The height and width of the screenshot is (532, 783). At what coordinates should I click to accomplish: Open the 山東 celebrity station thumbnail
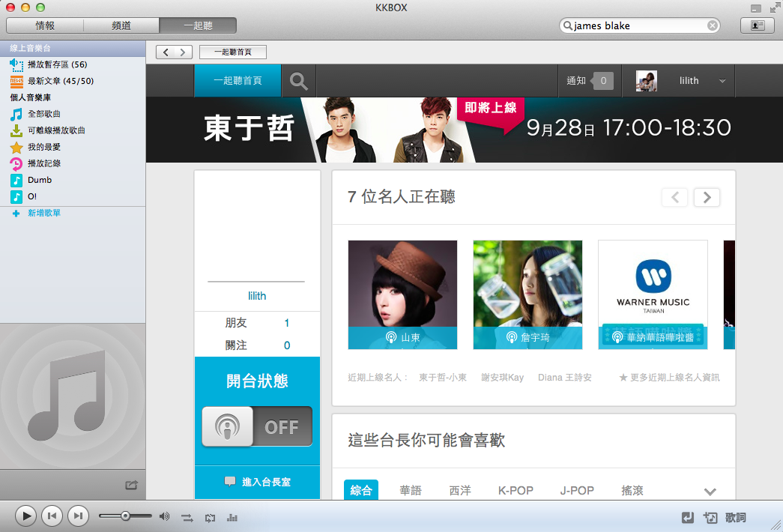(x=402, y=294)
